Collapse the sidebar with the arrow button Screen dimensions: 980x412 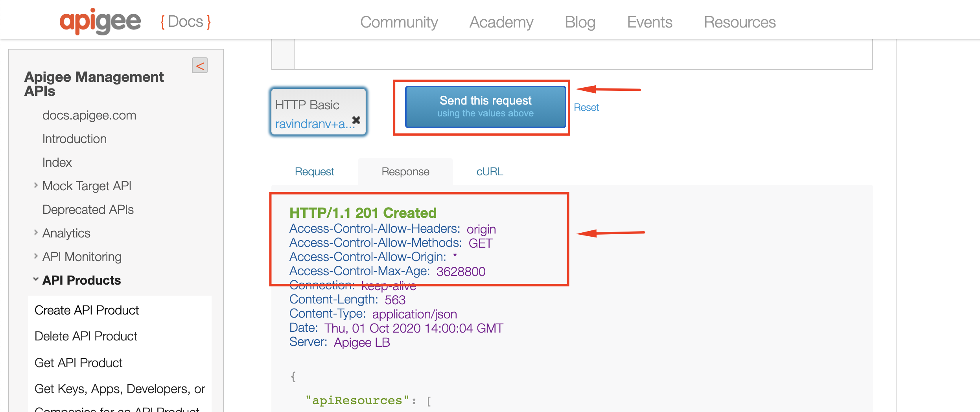tap(200, 65)
